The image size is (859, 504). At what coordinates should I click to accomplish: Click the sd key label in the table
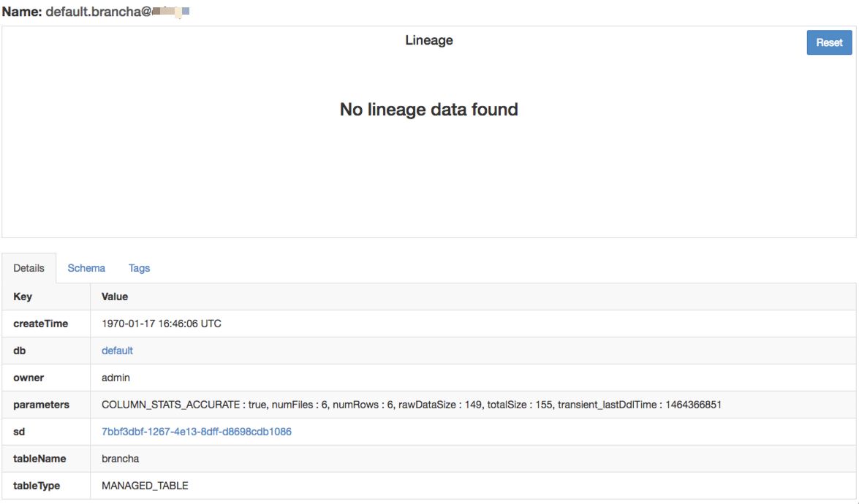point(18,432)
